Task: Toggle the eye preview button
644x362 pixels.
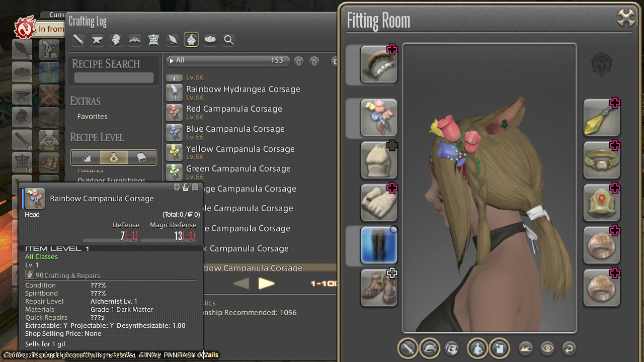Action: click(x=547, y=348)
